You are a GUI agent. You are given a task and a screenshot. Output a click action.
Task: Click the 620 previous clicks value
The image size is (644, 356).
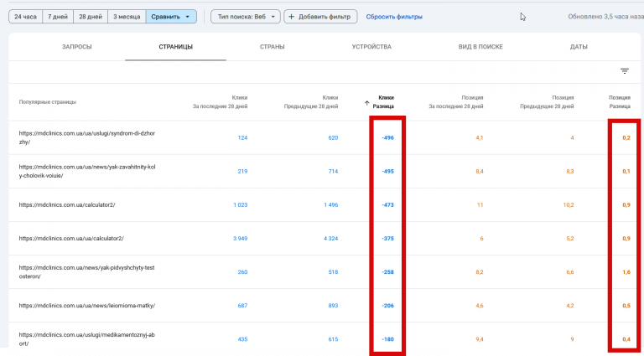tap(333, 138)
